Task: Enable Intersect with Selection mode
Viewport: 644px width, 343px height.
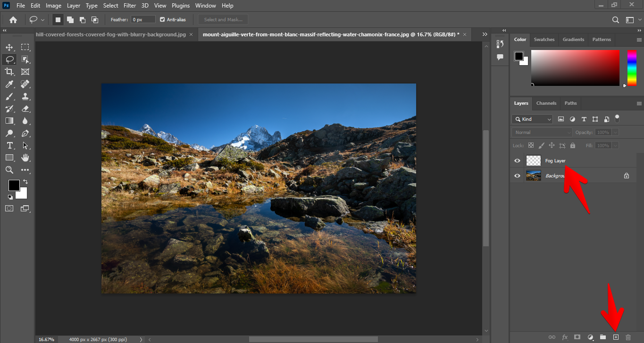Action: coord(95,20)
